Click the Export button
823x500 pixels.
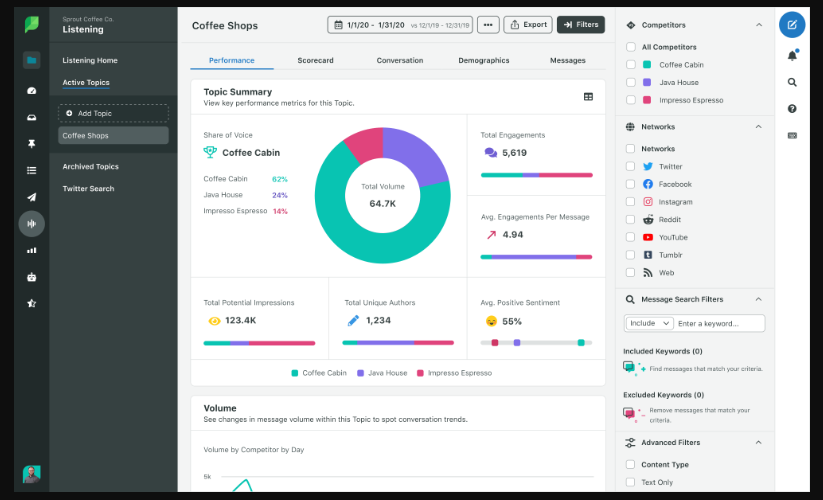(528, 25)
